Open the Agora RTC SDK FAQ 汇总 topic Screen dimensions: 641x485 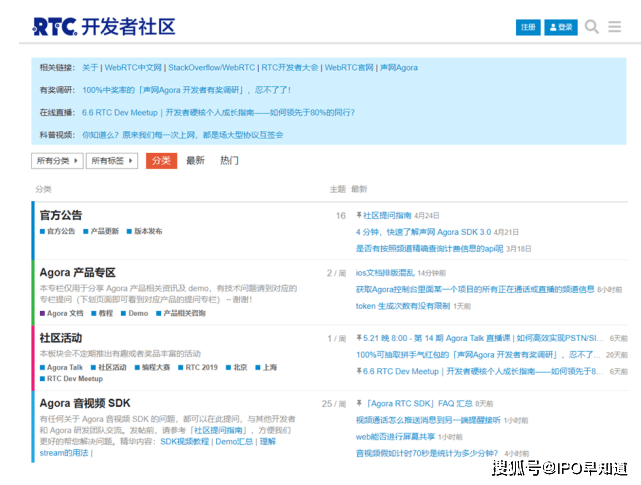pyautogui.click(x=418, y=404)
